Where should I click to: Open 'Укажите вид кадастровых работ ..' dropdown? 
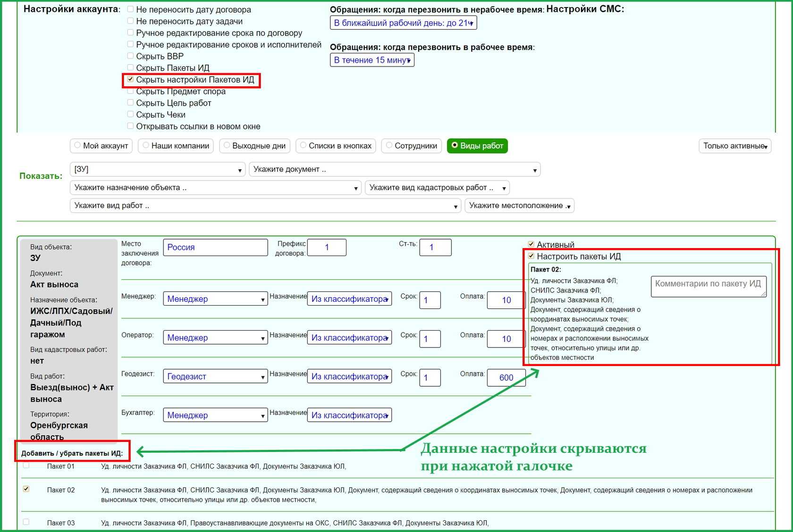click(x=437, y=188)
